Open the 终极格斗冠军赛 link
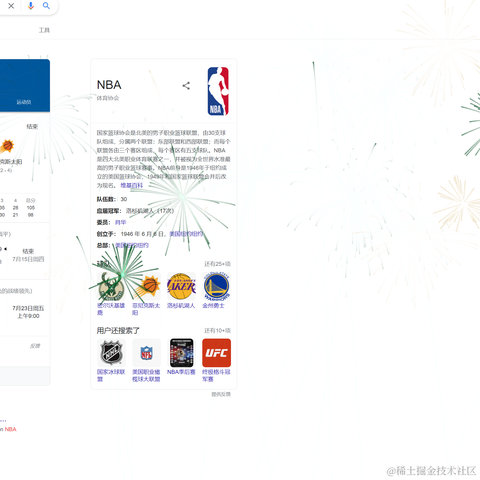Screen dimensions: 480x480 click(x=216, y=375)
